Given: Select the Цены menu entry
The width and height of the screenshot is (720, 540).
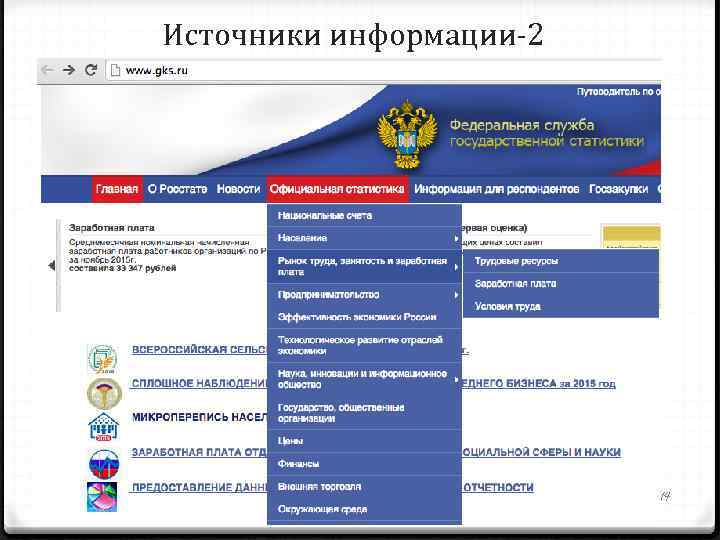Looking at the screenshot, I should (364, 441).
